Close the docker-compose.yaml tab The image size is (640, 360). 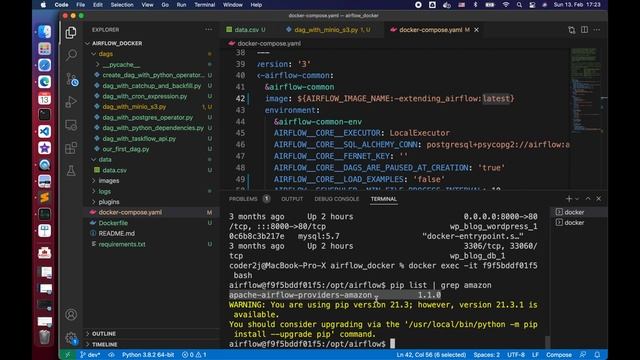(476, 30)
